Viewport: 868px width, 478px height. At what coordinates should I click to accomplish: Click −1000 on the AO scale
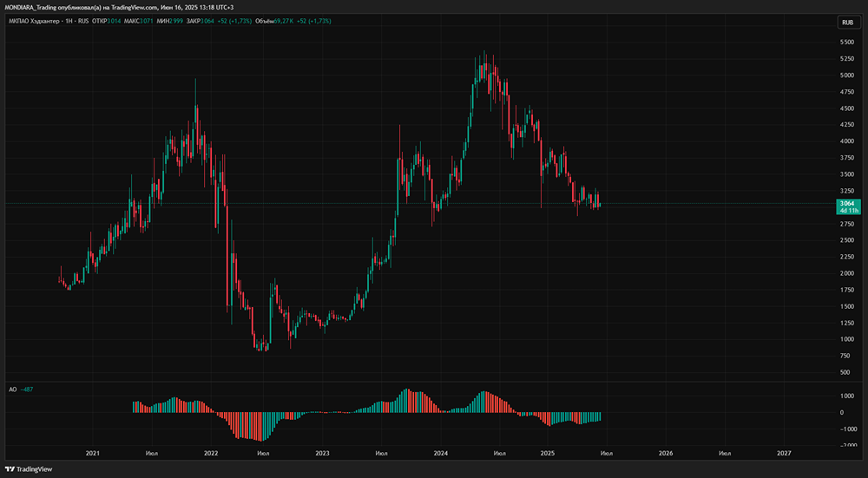tap(849, 429)
